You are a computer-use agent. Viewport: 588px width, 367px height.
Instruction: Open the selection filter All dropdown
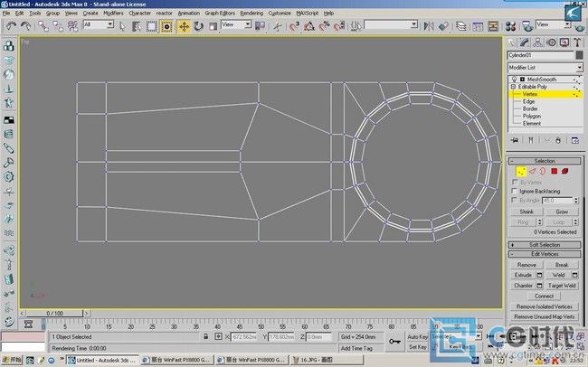coord(99,24)
